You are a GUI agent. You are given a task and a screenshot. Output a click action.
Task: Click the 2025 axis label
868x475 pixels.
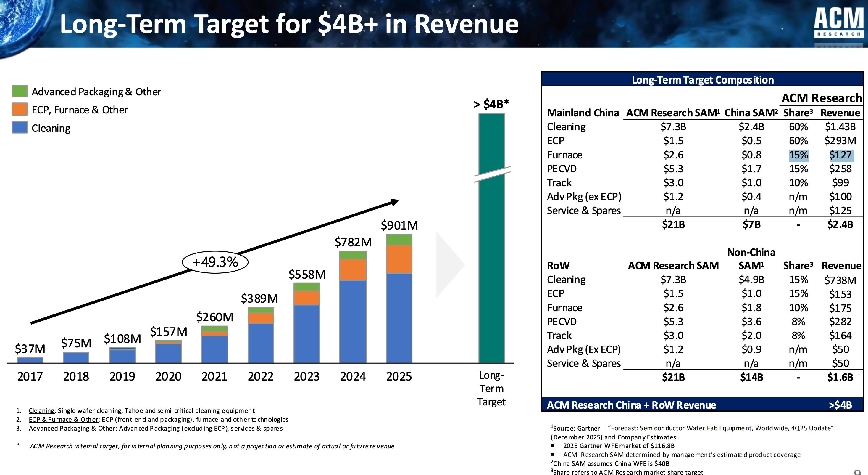[399, 376]
